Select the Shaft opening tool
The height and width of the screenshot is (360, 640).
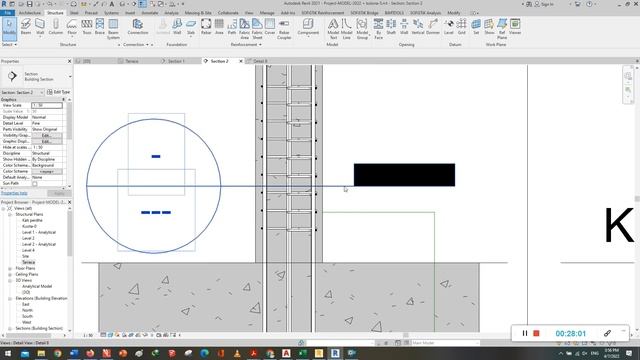tap(391, 27)
